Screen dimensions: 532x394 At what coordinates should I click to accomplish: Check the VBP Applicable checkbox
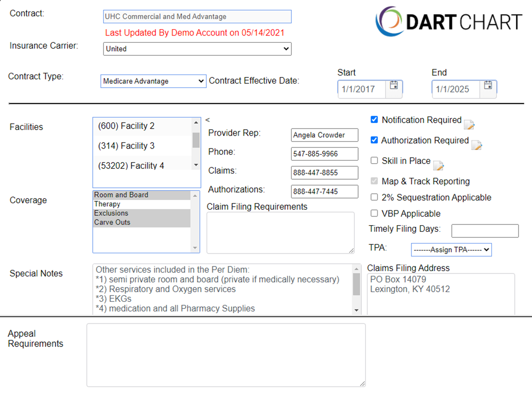(x=374, y=213)
